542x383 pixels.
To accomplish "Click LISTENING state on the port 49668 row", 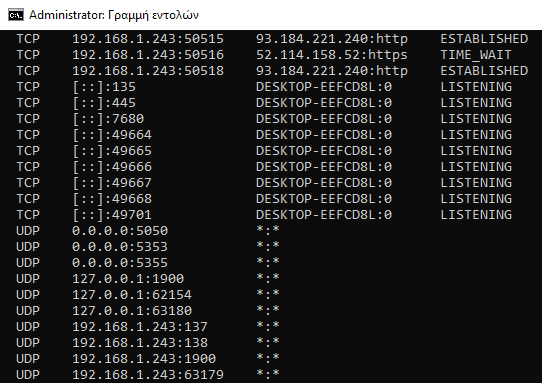I will (476, 199).
